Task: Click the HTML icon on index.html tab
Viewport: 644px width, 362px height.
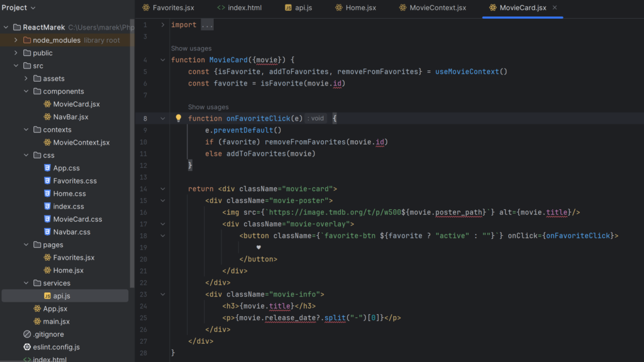Action: 221,8
